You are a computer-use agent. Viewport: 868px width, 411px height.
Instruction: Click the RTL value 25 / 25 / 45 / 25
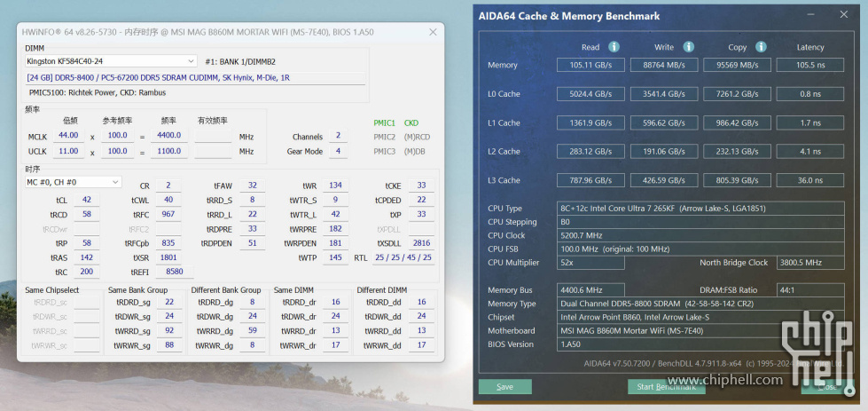click(403, 257)
